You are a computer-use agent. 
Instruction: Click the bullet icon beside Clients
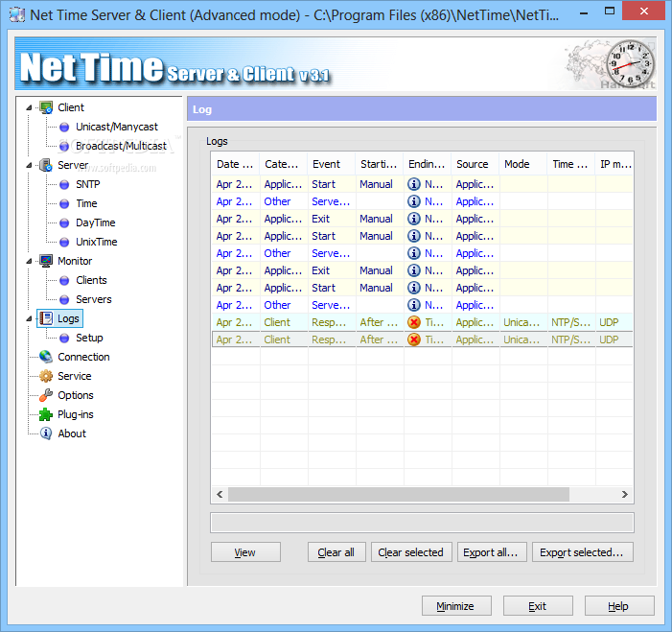(x=64, y=280)
